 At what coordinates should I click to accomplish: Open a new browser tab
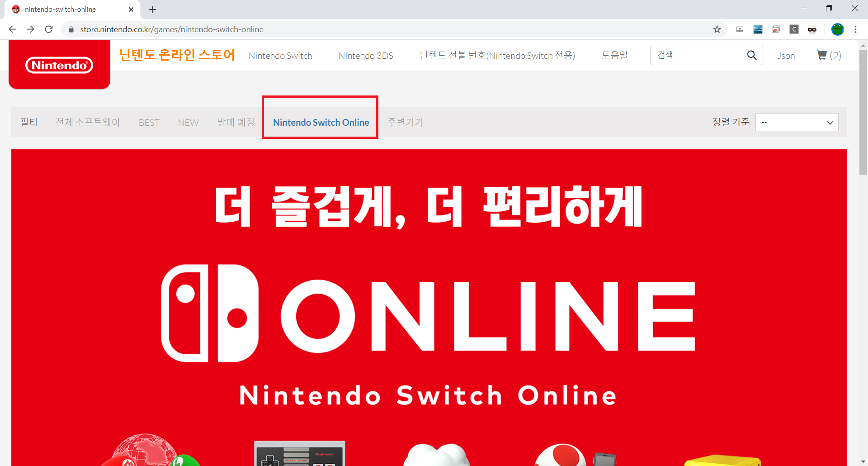point(152,10)
